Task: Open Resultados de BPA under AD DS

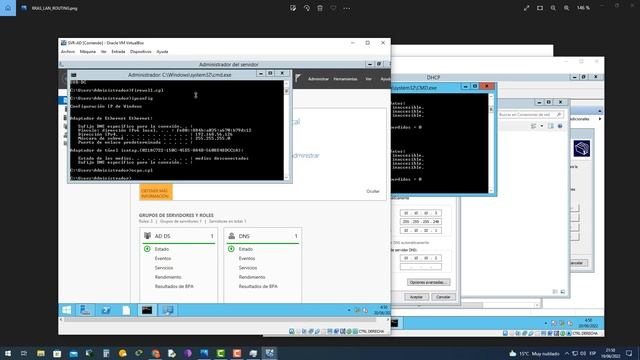Action: click(x=174, y=287)
